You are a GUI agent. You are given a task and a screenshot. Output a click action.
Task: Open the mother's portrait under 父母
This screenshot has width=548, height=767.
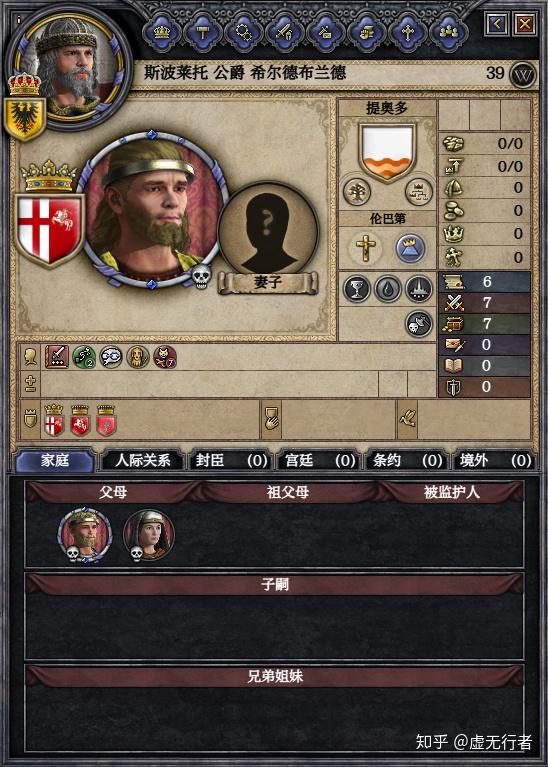[x=148, y=535]
